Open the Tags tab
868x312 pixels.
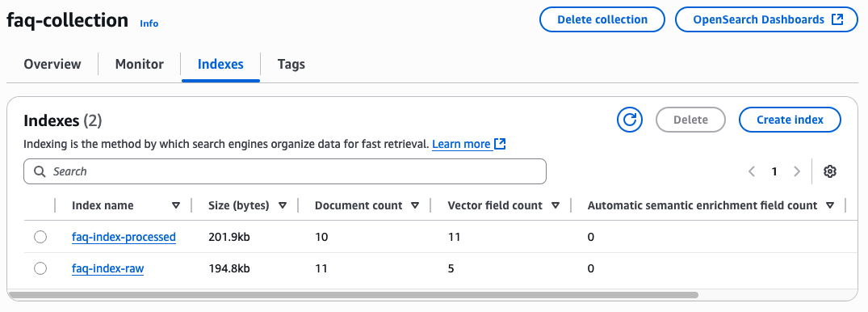pos(291,65)
